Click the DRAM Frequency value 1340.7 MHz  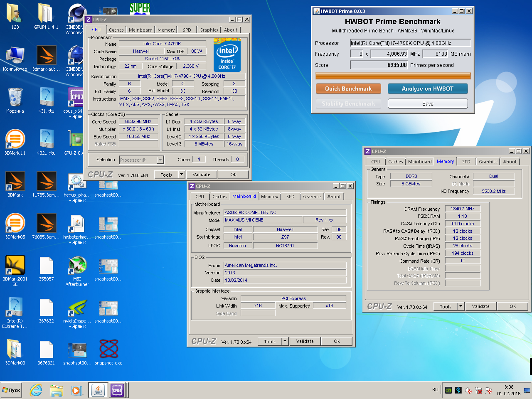(x=463, y=209)
